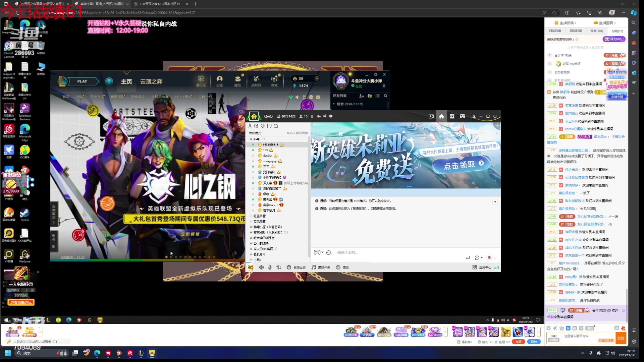Switch to LOL云顶之弈 NGA玩家社区 tab

(160, 4)
